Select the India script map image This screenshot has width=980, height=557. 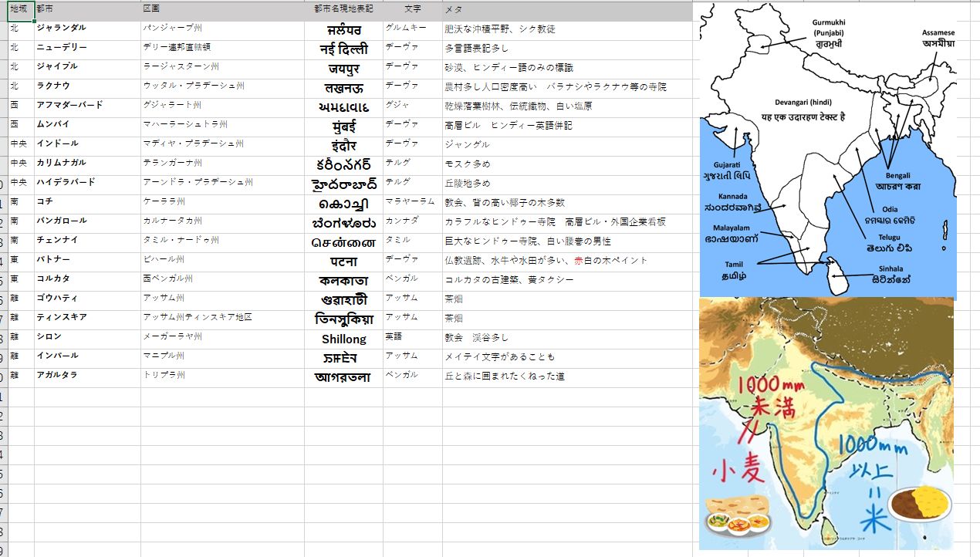click(x=827, y=150)
